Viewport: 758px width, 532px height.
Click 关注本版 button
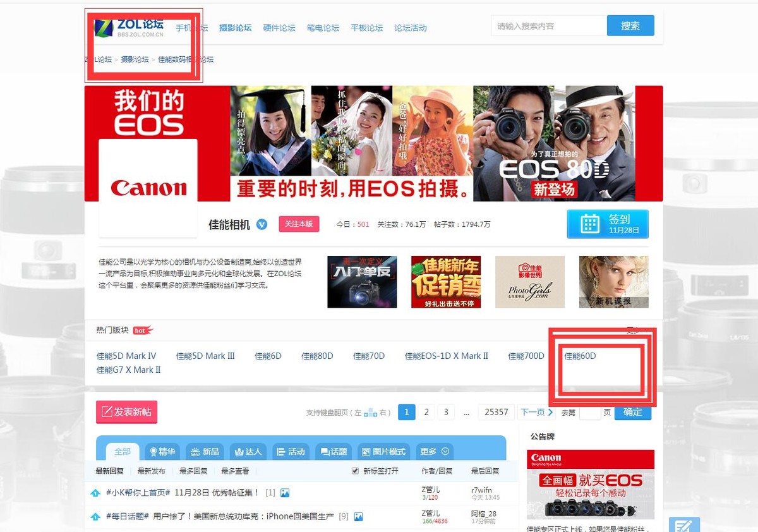pyautogui.click(x=299, y=224)
